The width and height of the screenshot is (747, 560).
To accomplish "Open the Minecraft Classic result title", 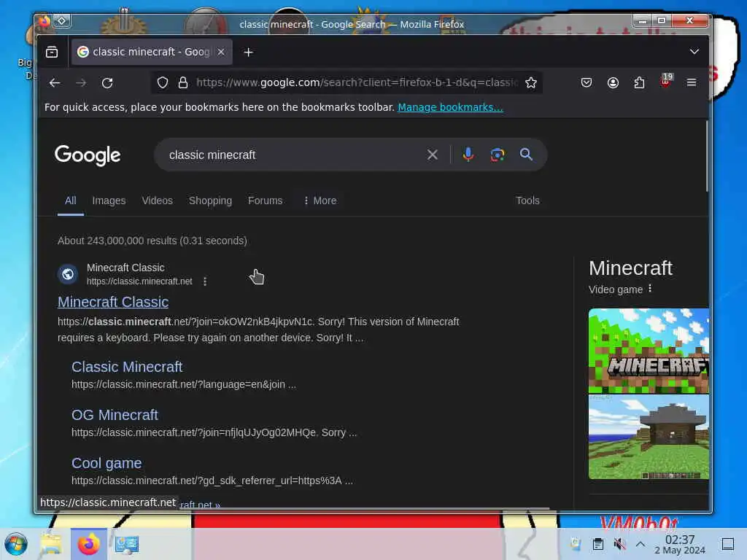I will click(x=113, y=302).
